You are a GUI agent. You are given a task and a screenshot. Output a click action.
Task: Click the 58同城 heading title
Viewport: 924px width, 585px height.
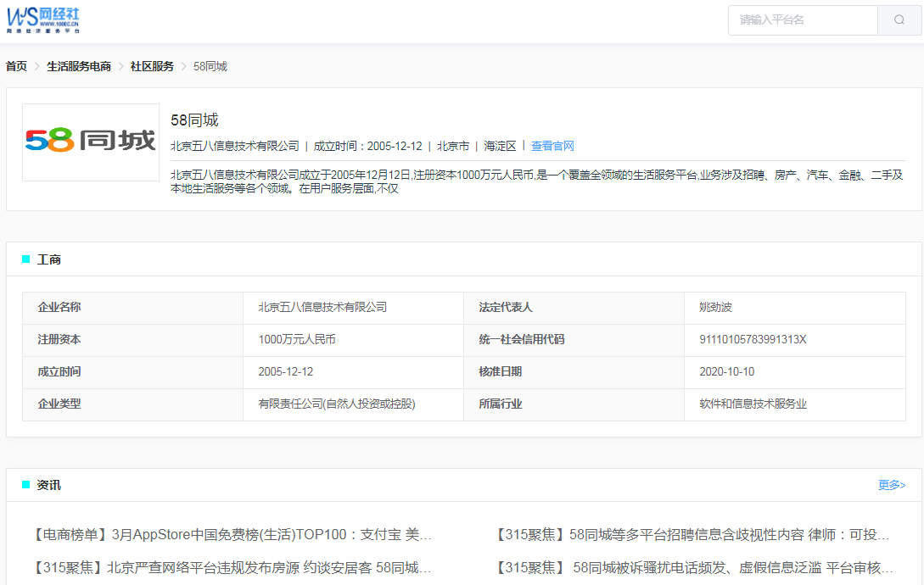coord(194,120)
